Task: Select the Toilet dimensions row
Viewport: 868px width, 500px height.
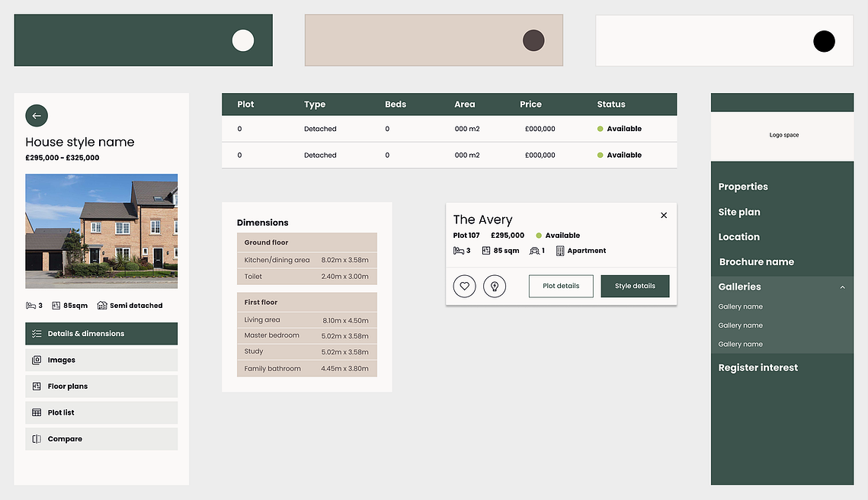Action: click(306, 277)
